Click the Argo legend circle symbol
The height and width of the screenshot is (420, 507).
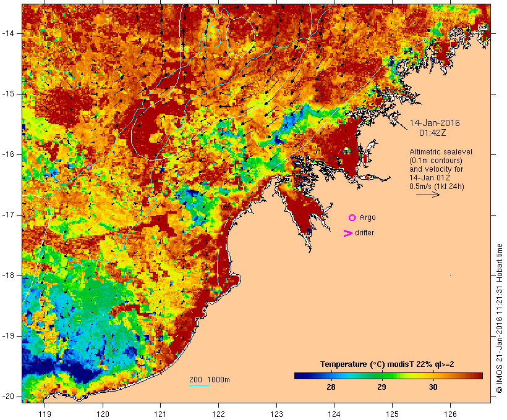coord(352,217)
